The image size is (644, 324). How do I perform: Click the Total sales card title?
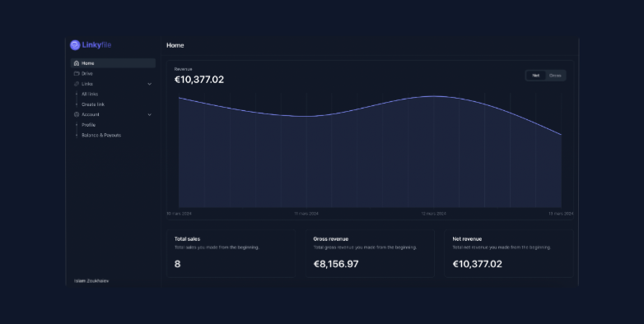pos(187,238)
